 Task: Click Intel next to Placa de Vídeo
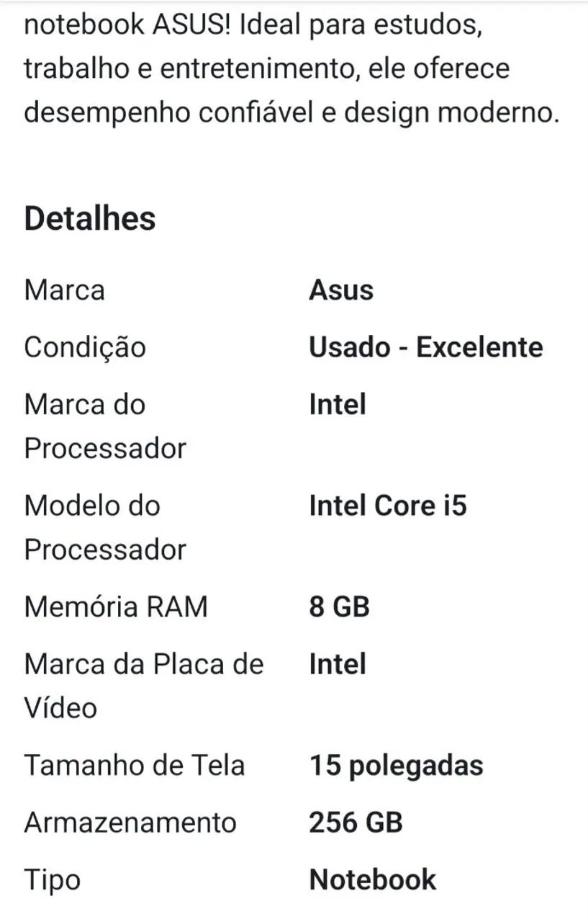pos(338,664)
